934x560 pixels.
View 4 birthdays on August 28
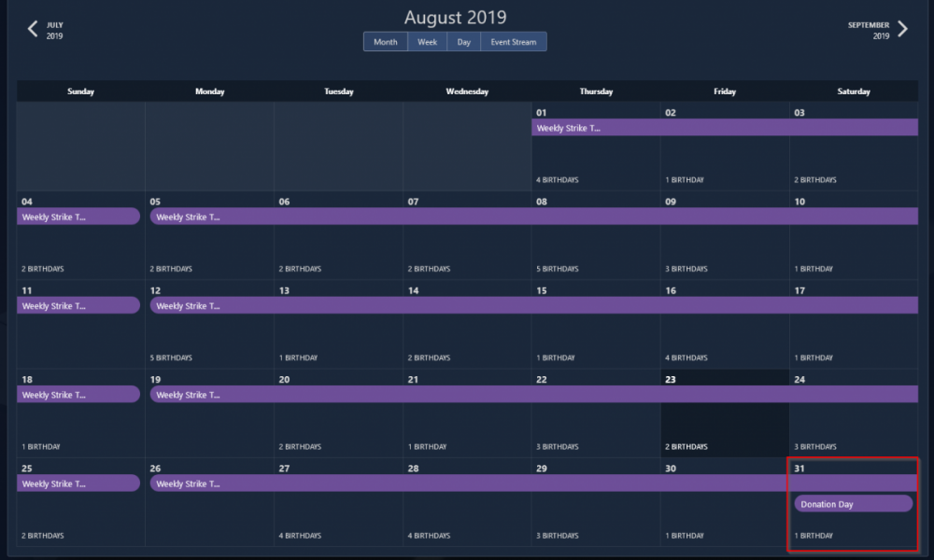(x=429, y=536)
